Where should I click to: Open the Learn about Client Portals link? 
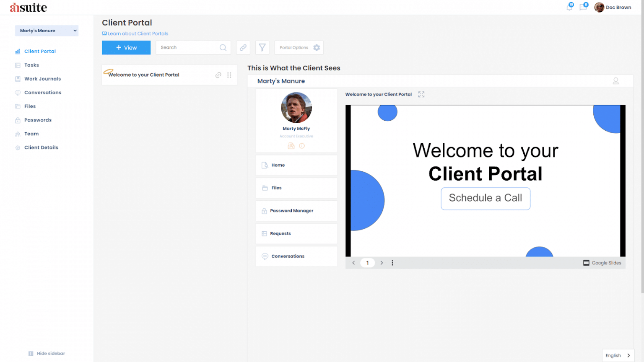(138, 34)
